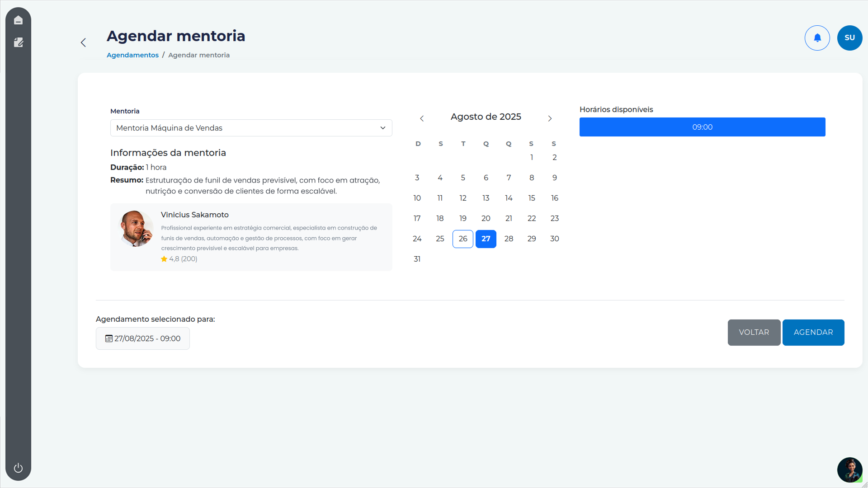Screen dimensions: 868x488
Task: Click the selected date field 27/08/2025
Action: [143, 338]
